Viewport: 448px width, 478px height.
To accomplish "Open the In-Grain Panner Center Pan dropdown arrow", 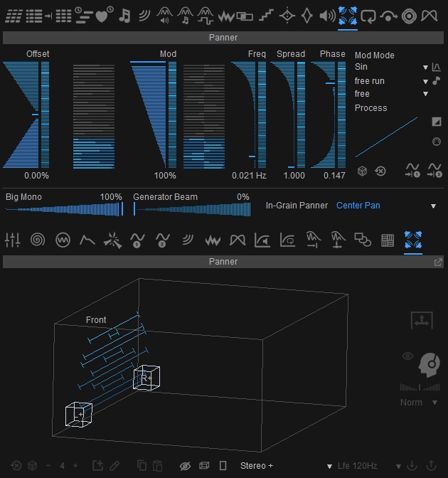I will [433, 206].
